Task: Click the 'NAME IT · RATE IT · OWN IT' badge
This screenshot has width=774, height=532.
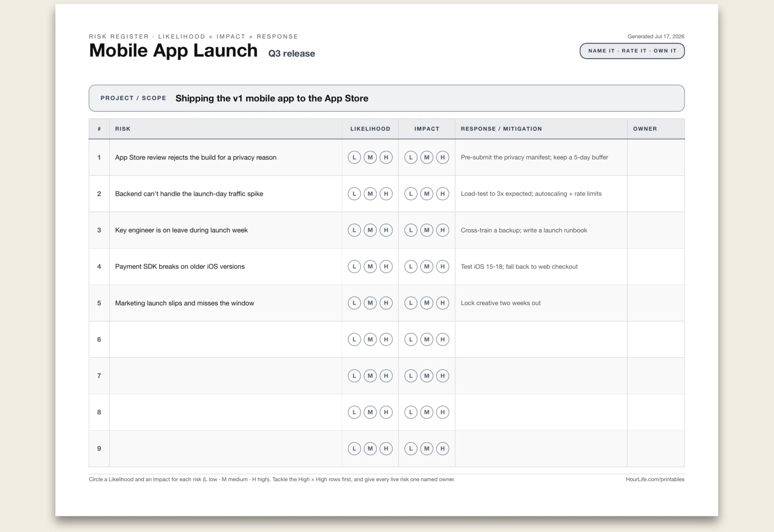Action: 632,51
